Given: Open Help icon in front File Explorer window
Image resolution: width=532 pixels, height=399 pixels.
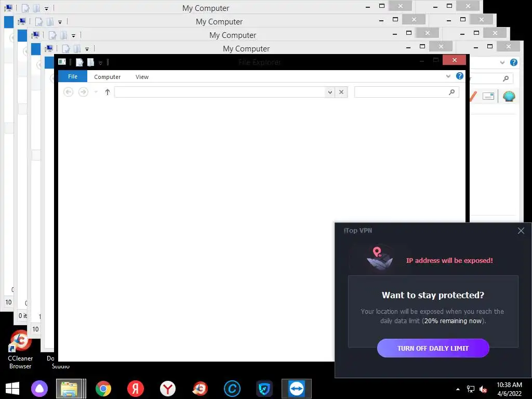Looking at the screenshot, I should 459,76.
